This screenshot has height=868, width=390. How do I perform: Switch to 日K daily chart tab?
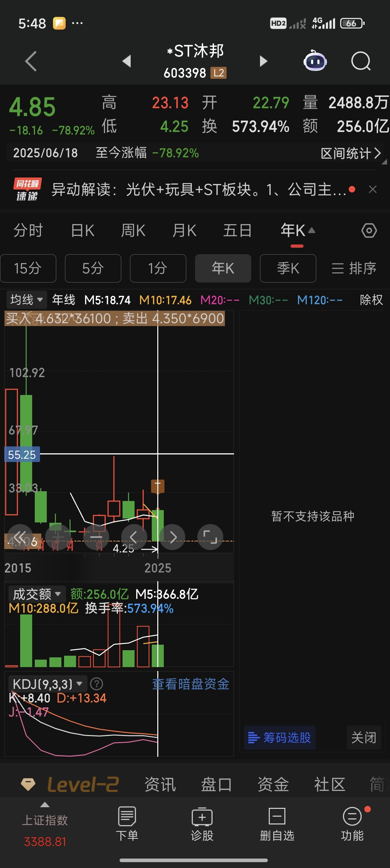[x=83, y=231]
